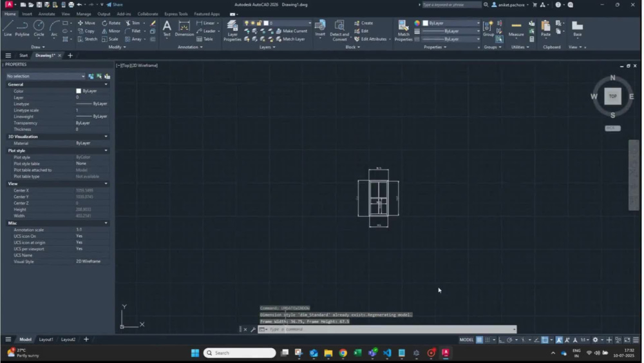Open the Annotate ribbon tab
Image resolution: width=644 pixels, height=363 pixels.
[x=46, y=14]
